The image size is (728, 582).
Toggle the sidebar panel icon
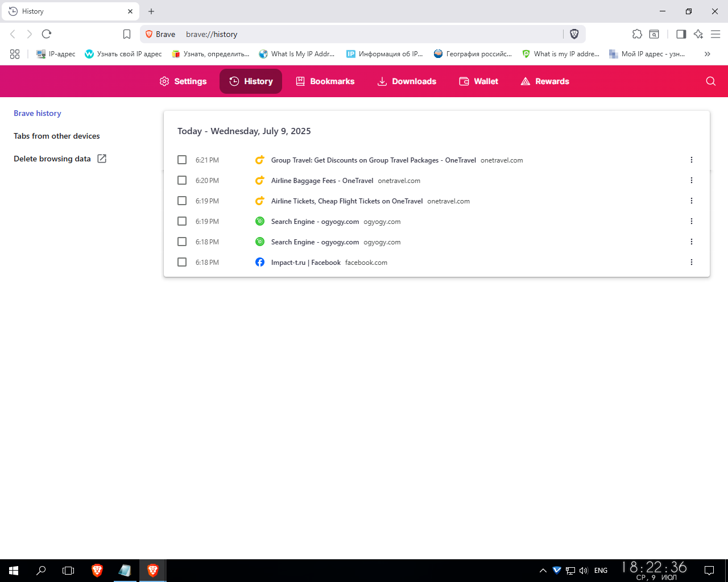(x=681, y=34)
